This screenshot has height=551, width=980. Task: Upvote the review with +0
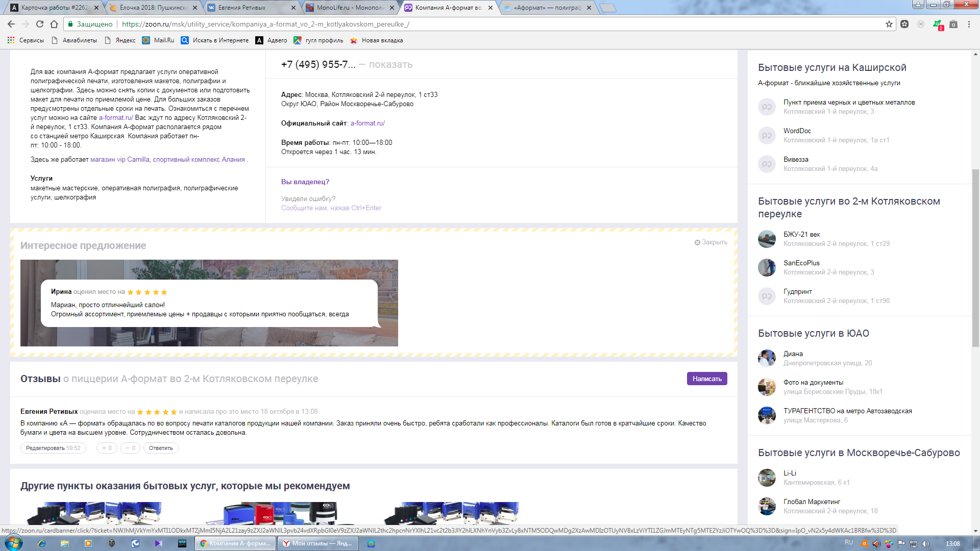tap(107, 448)
